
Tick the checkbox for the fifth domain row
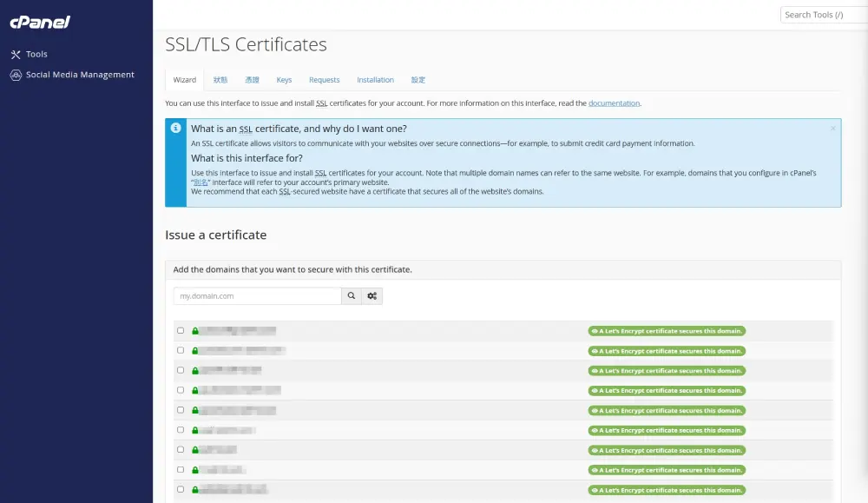(x=181, y=410)
